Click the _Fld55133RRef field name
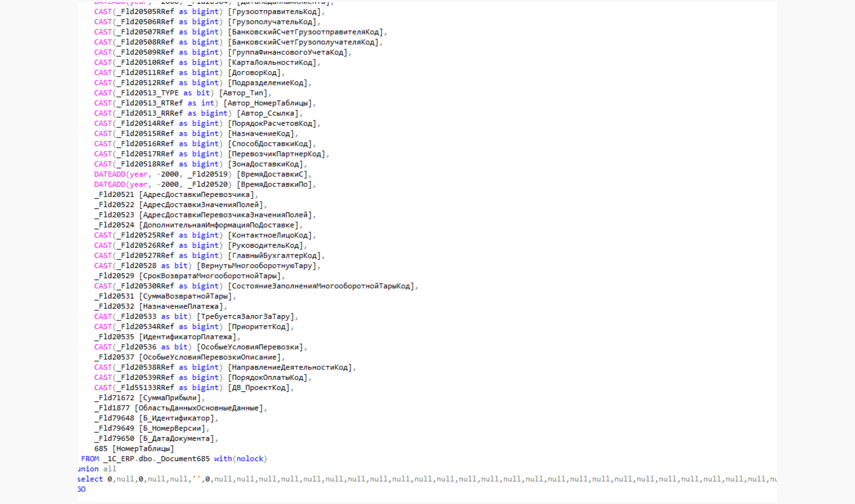This screenshot has height=504, width=855. coord(145,388)
